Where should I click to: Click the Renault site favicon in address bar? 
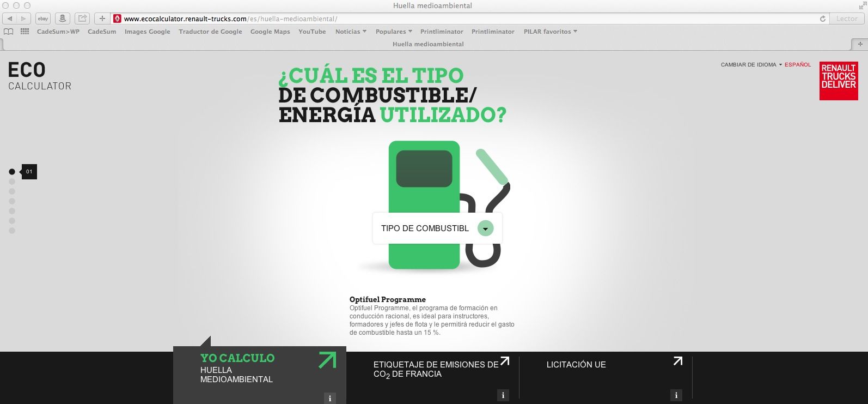point(117,19)
